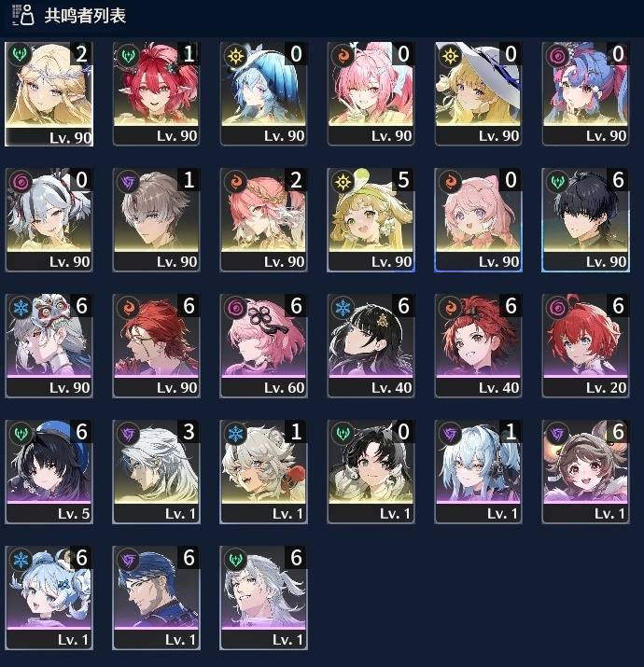This screenshot has height=667, width=644.
Task: Click the resonator list icon beside 共鸣者列表
Action: [22, 15]
